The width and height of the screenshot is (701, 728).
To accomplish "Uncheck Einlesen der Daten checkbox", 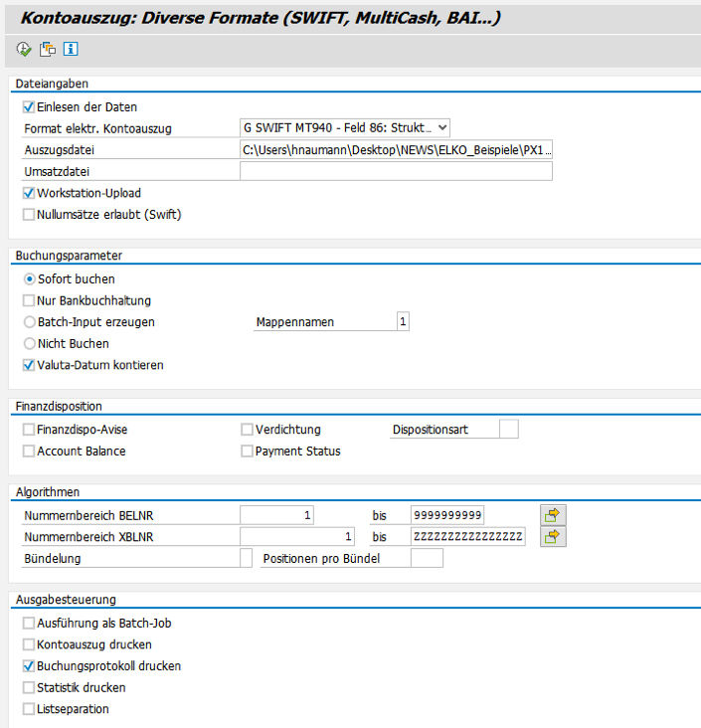I will pos(29,107).
